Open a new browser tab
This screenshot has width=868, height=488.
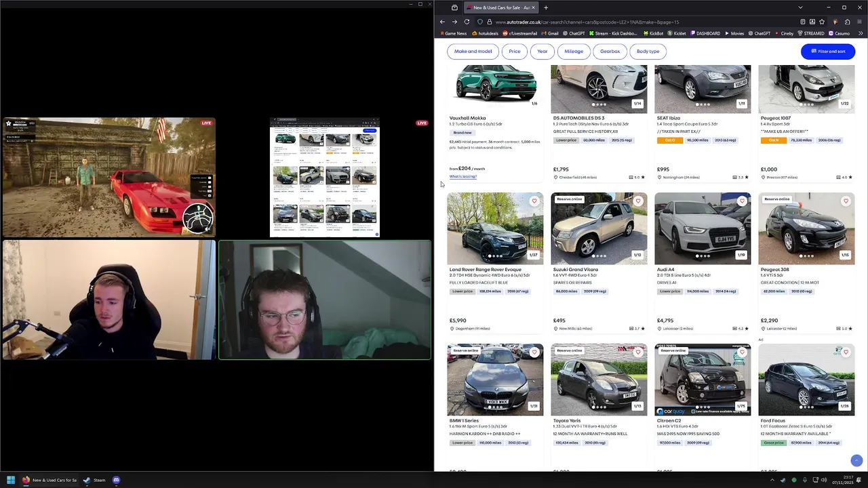coord(546,7)
